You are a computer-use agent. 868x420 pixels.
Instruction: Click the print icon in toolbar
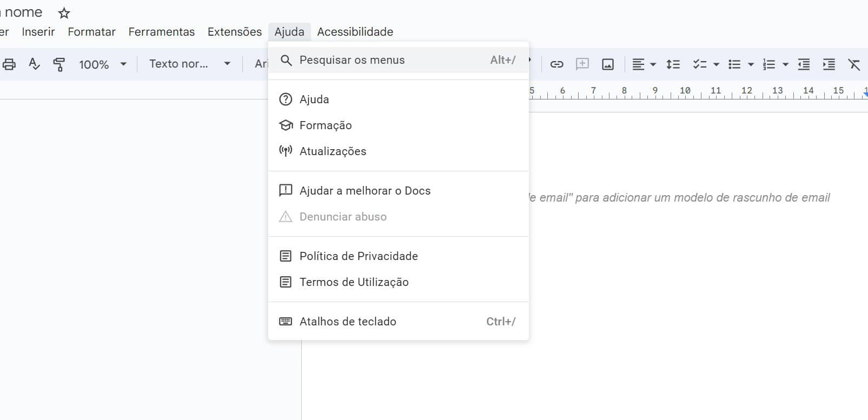click(9, 64)
